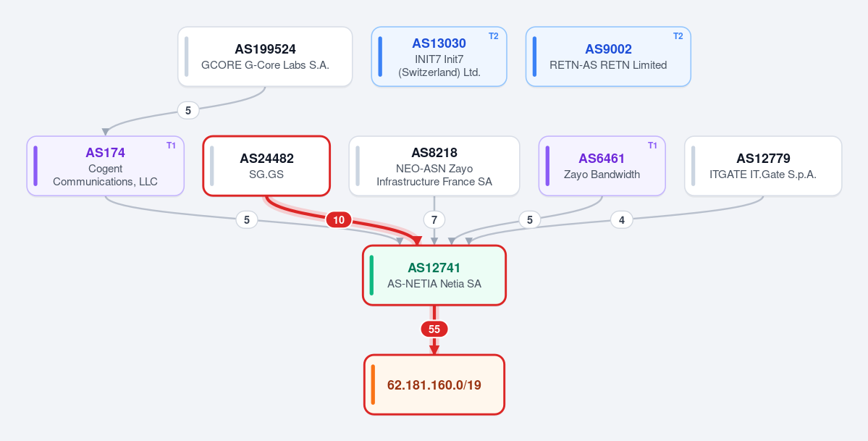868x441 pixels.
Task: Select the AS8218 NEO-ASN Zayo node
Action: 434,167
